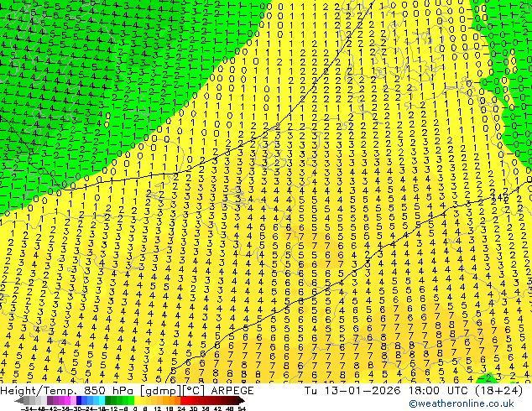Image resolution: width=532 pixels, height=411 pixels.
Task: Click the ARPEGE model label
Action: click(232, 391)
